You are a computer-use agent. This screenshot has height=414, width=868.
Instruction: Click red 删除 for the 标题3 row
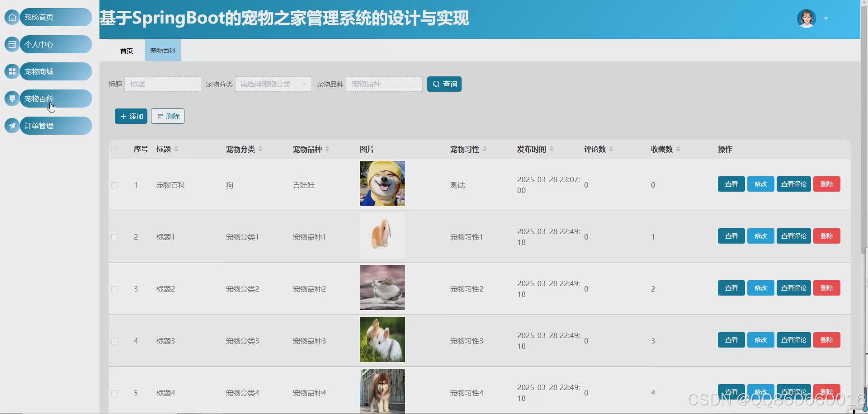coord(827,340)
